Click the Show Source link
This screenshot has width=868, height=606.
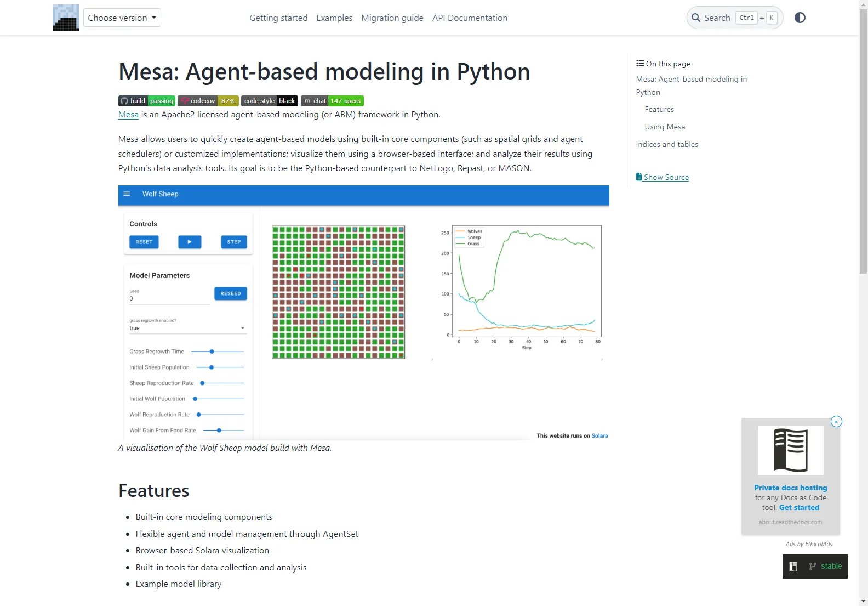pos(663,177)
